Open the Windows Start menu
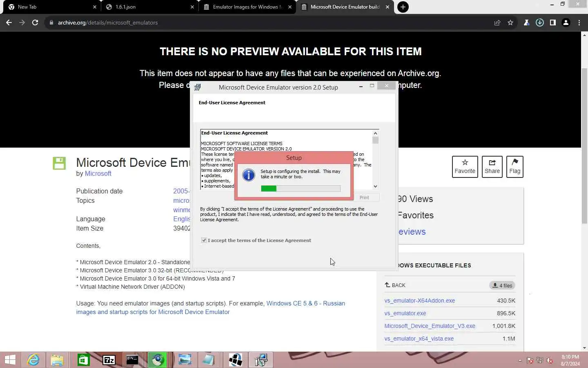 [10, 360]
